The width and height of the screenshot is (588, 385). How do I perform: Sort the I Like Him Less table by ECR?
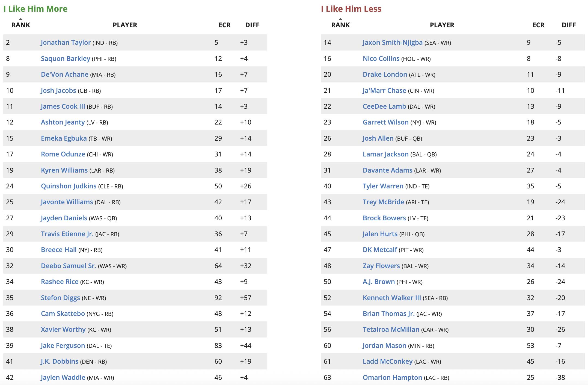[538, 25]
